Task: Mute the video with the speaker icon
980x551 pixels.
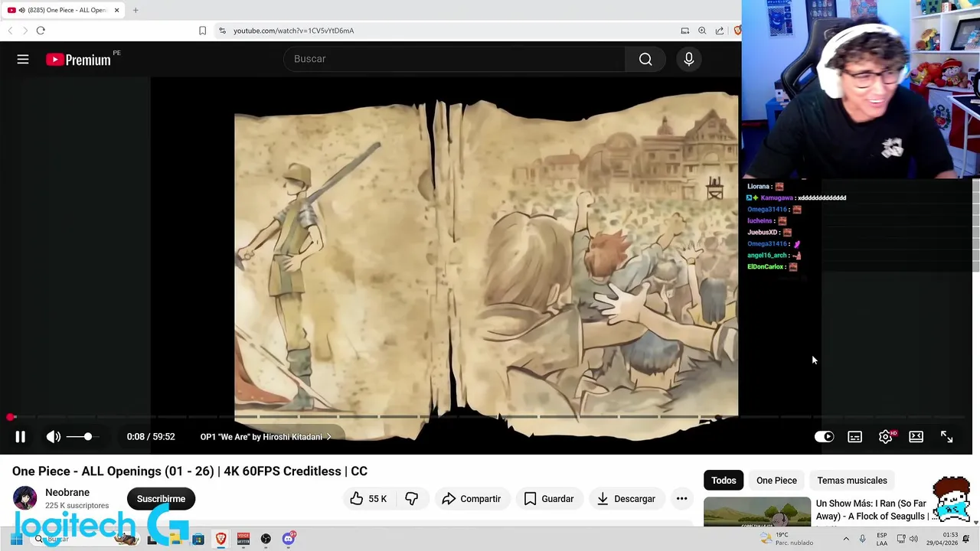Action: coord(53,436)
